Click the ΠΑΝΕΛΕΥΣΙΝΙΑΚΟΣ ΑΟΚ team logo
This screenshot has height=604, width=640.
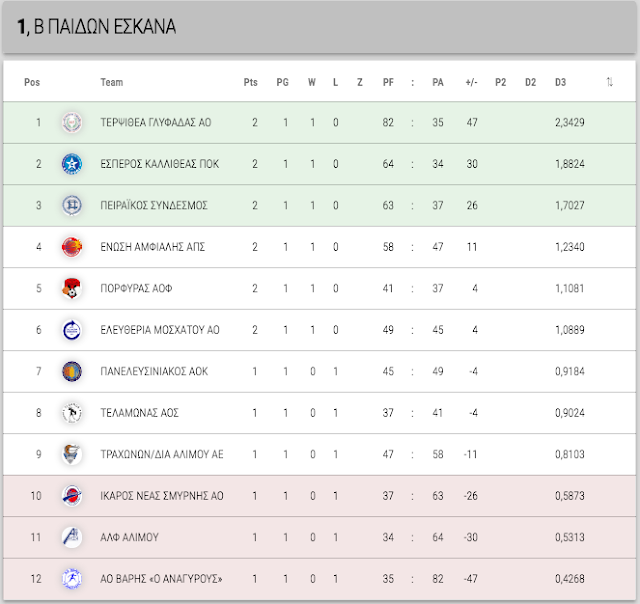(72, 371)
